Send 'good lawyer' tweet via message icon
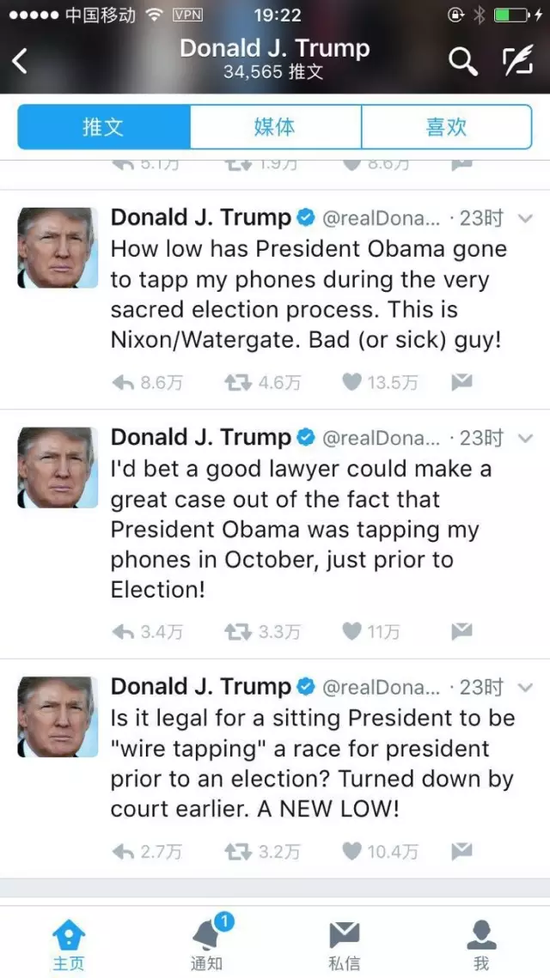The width and height of the screenshot is (550, 978). click(x=462, y=631)
